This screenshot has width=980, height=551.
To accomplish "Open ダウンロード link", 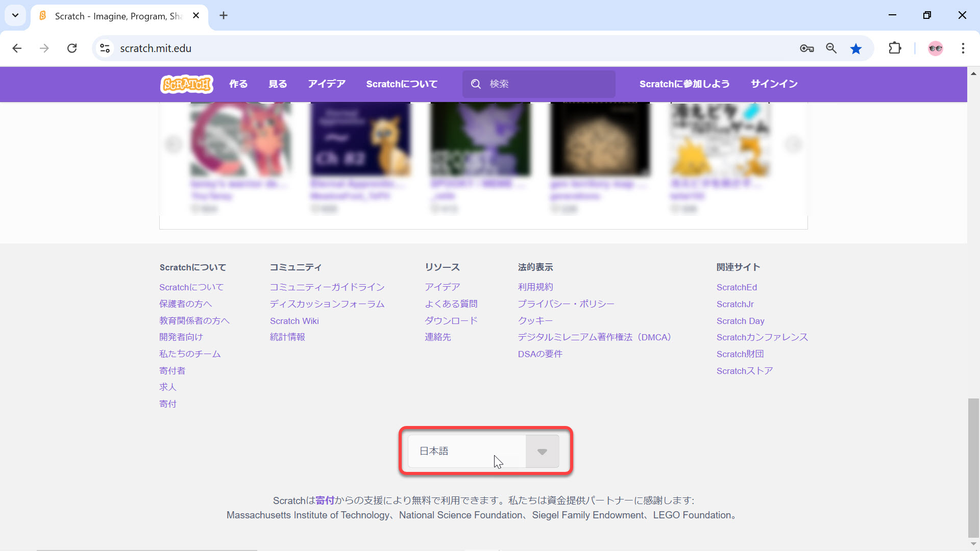I will pyautogui.click(x=451, y=321).
